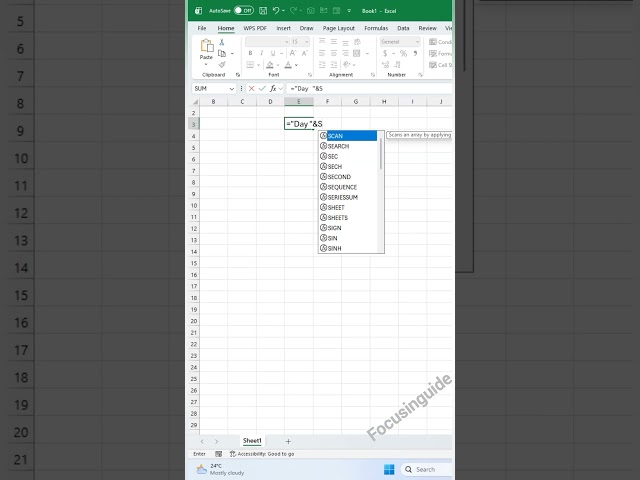Click the Insert Function fx icon
Image resolution: width=640 pixels, height=480 pixels.
click(x=273, y=89)
